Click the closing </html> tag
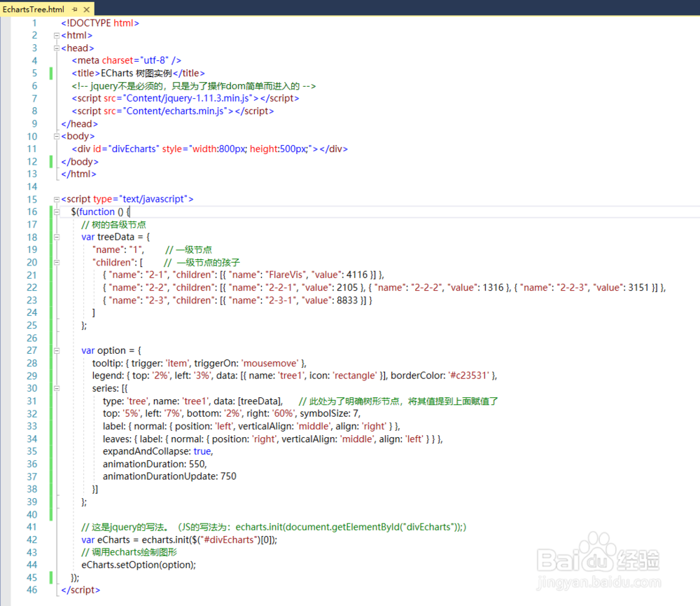This screenshot has height=606, width=700. coord(78,174)
